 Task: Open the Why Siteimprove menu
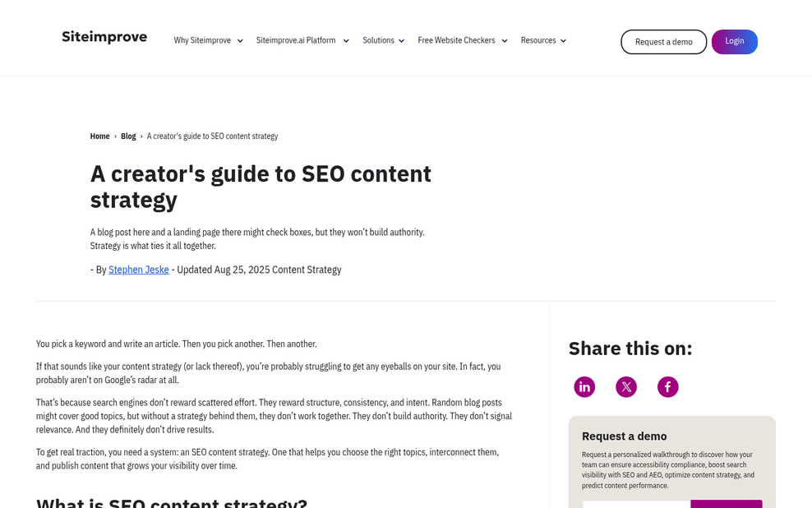point(202,40)
